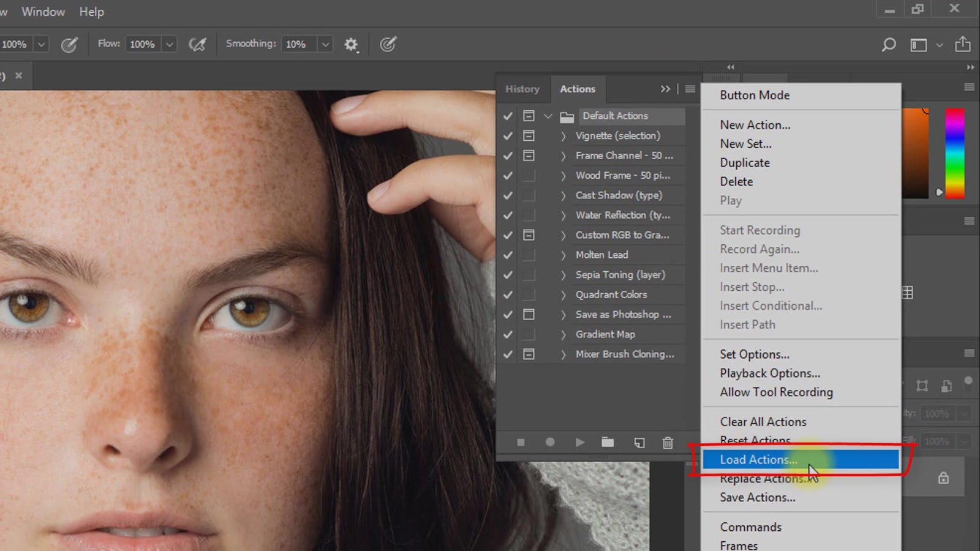The height and width of the screenshot is (551, 980).
Task: Click the smoothing options gear icon
Action: point(351,44)
